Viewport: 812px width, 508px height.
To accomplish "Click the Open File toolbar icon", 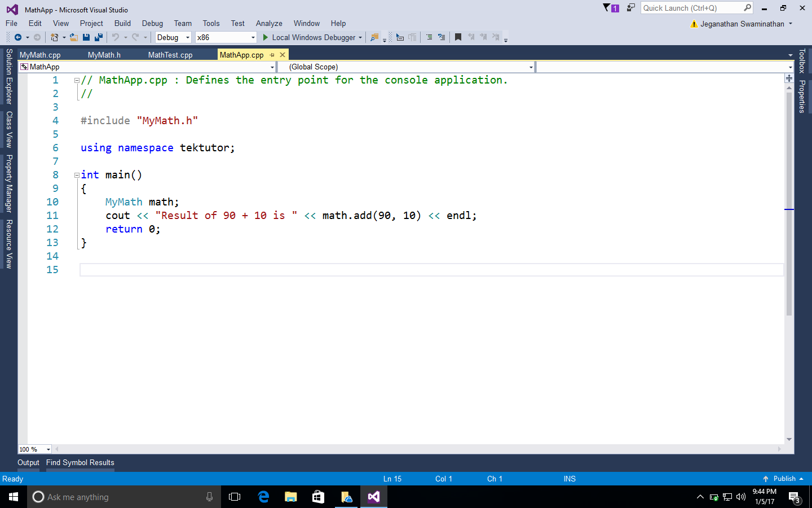I will 73,37.
